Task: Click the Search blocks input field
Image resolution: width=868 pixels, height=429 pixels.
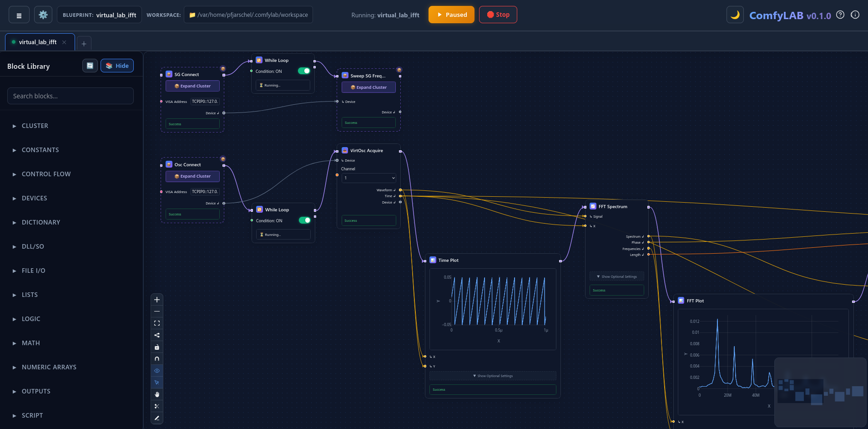Action: point(71,96)
